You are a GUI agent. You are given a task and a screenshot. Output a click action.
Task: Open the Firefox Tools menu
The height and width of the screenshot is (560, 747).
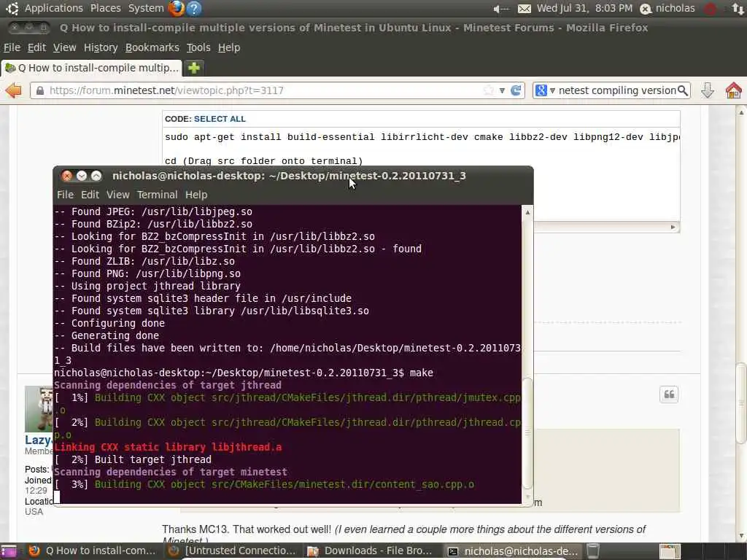click(x=198, y=47)
